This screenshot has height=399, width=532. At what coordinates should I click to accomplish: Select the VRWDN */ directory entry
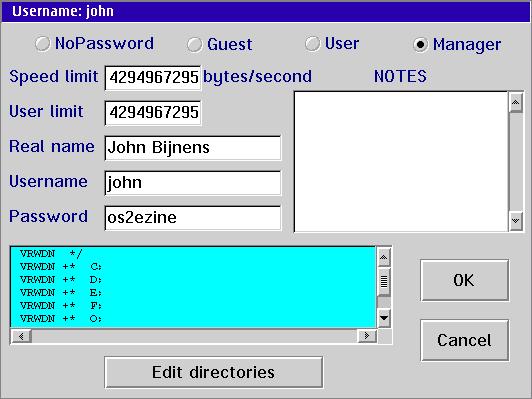point(193,254)
